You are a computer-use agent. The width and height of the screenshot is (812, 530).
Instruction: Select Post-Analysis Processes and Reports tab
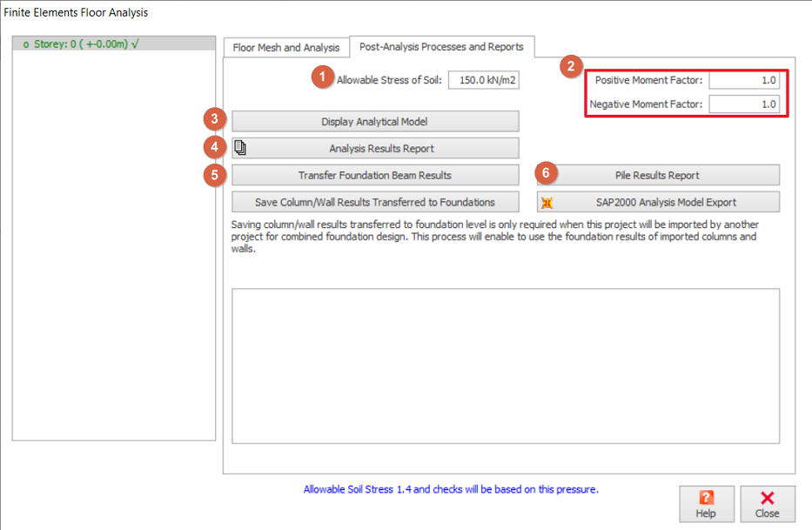tap(441, 47)
